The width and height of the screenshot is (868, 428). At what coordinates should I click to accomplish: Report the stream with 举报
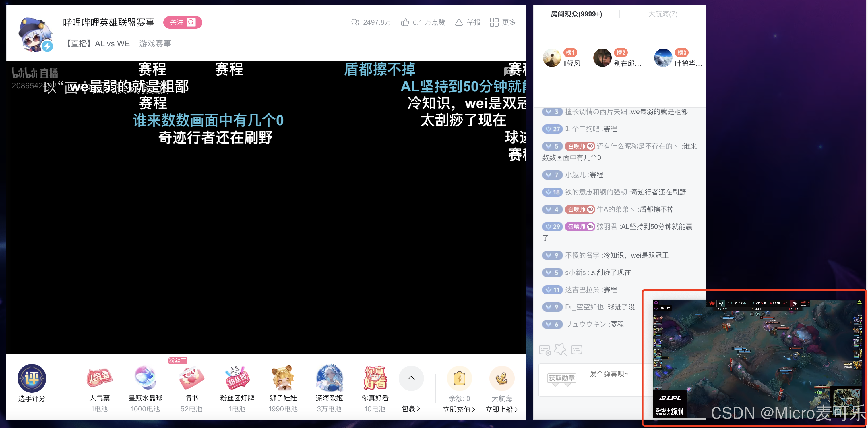point(468,22)
